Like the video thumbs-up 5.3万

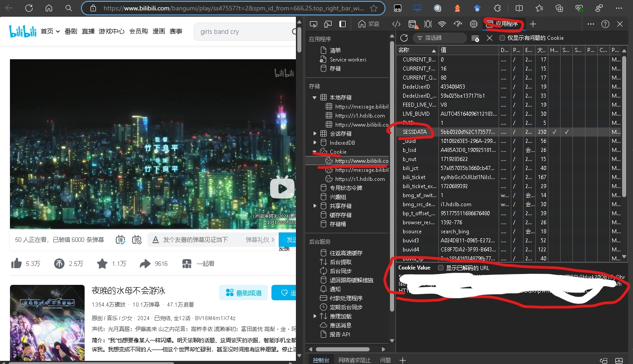[x=25, y=264]
